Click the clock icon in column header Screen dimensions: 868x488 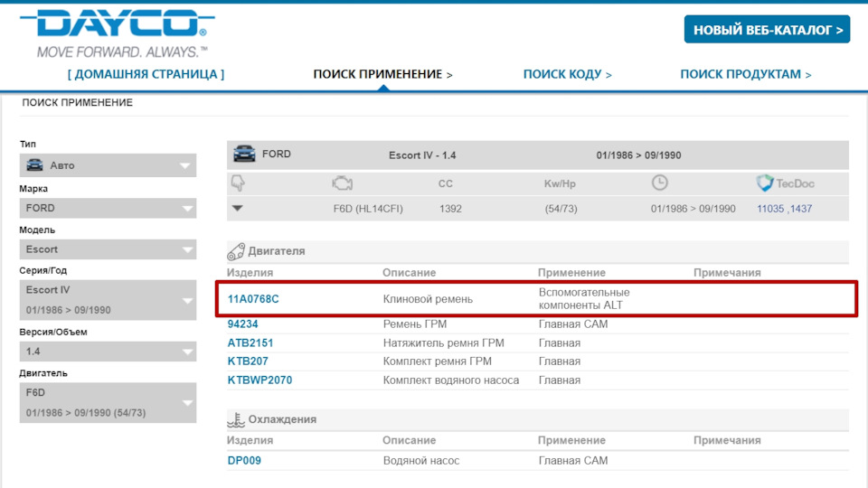[x=659, y=183]
